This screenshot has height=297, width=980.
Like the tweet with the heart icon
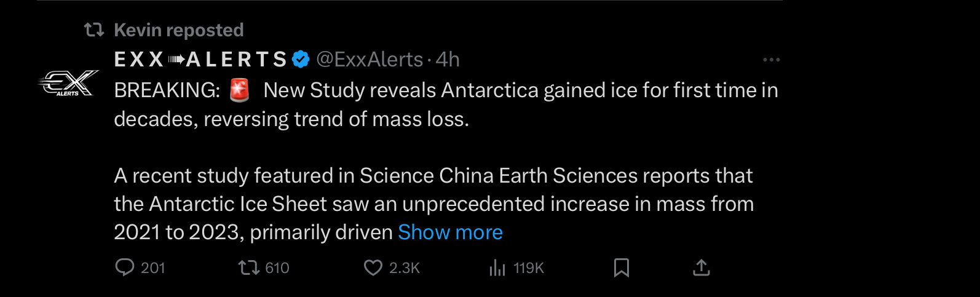[373, 267]
